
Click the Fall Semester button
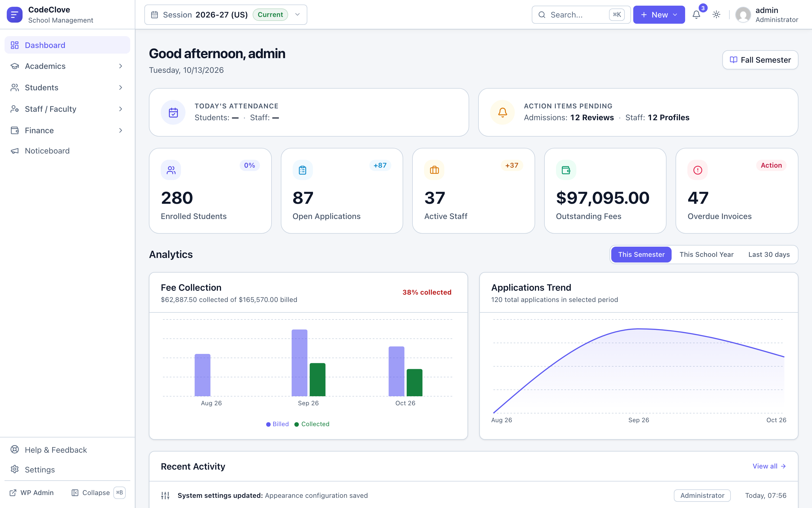(760, 60)
